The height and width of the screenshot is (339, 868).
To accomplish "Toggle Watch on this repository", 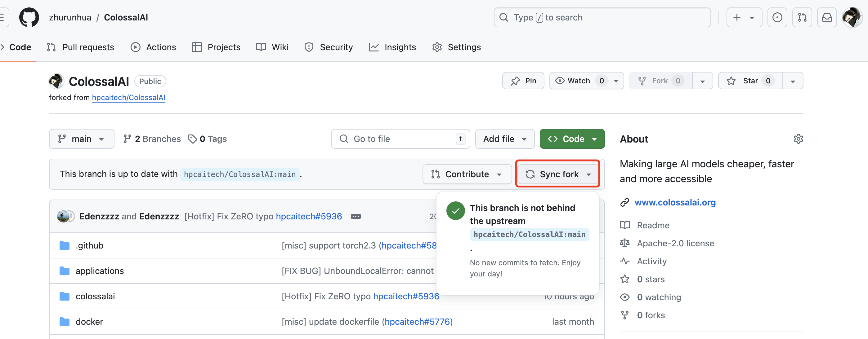I will (x=578, y=81).
